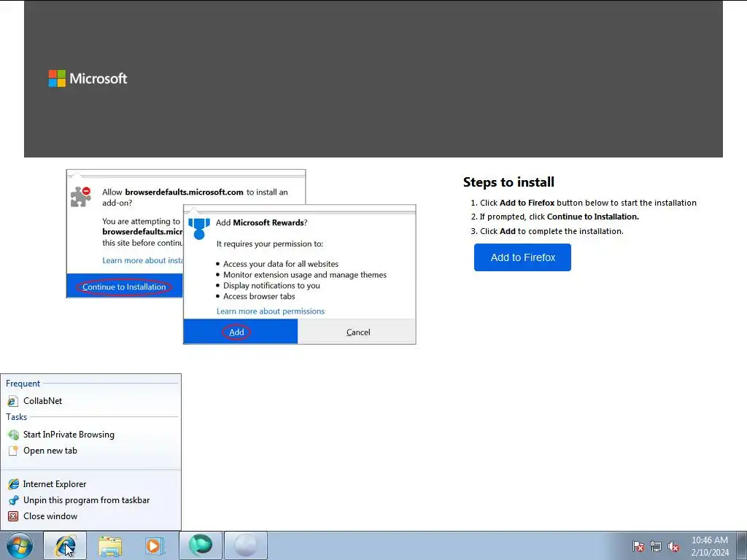747x560 pixels.
Task: Click step text 'Continue to Installation.'
Action: [x=592, y=217]
